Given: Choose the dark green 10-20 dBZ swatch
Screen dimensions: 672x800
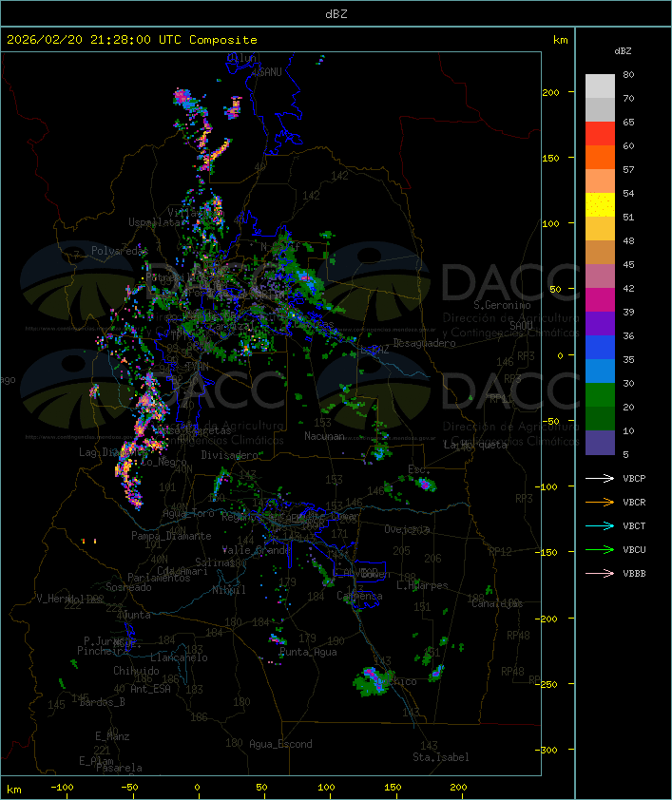Looking at the screenshot, I should (600, 418).
